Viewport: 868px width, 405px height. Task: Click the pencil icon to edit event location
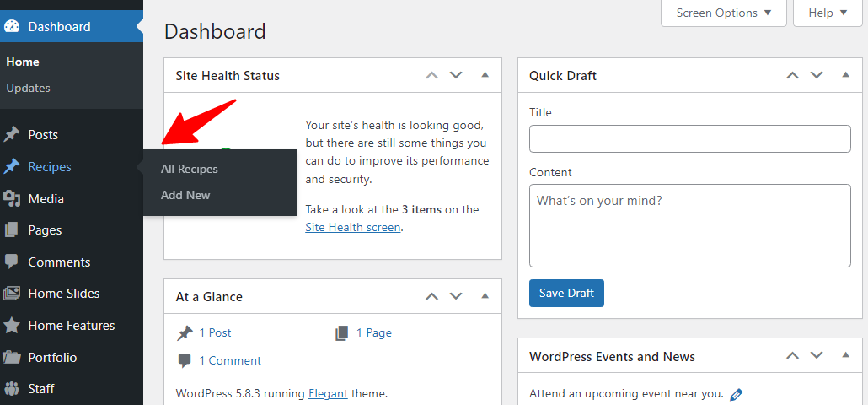tap(736, 395)
